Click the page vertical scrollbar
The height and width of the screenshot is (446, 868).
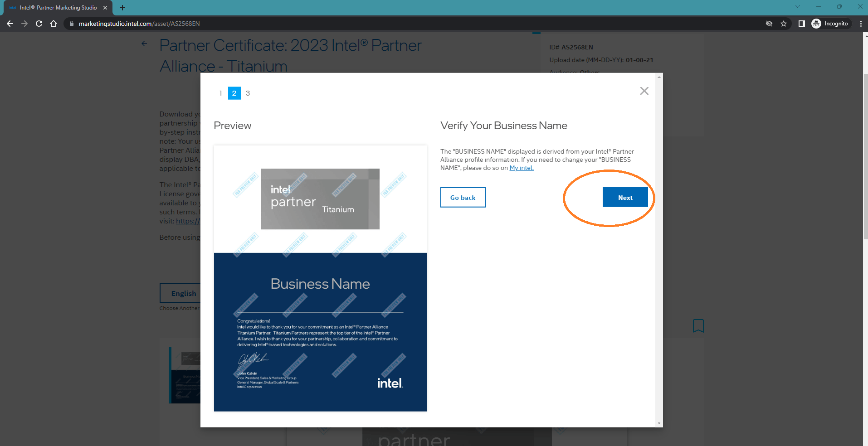coord(865,156)
